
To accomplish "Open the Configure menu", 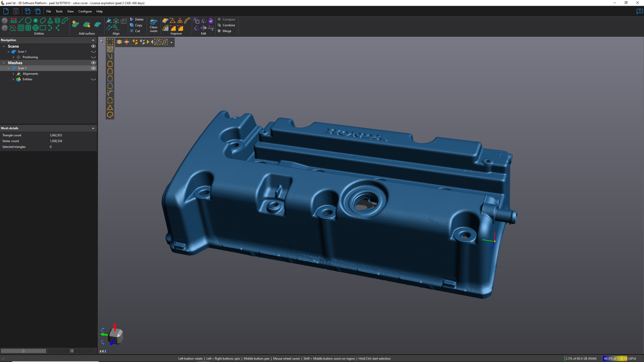I will click(85, 11).
